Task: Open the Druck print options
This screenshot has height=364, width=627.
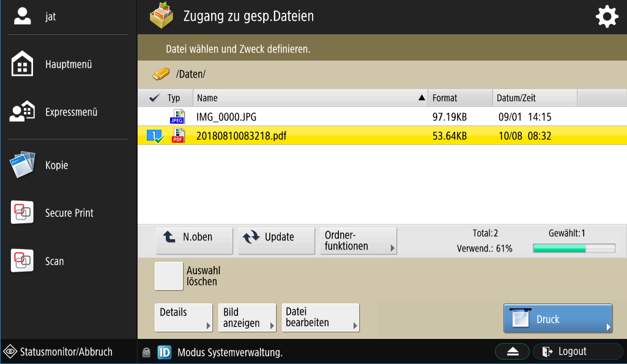Action: point(558,318)
